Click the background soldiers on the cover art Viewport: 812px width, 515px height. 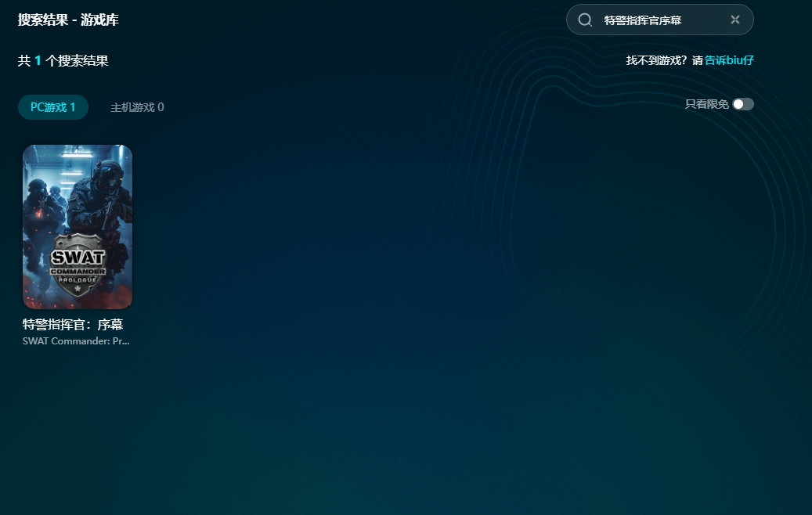tap(41, 203)
